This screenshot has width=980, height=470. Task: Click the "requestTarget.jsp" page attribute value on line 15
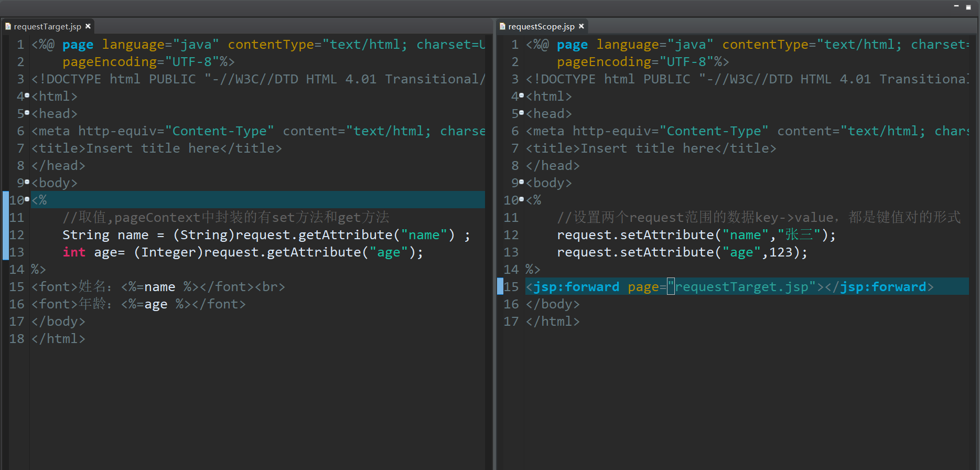(741, 286)
